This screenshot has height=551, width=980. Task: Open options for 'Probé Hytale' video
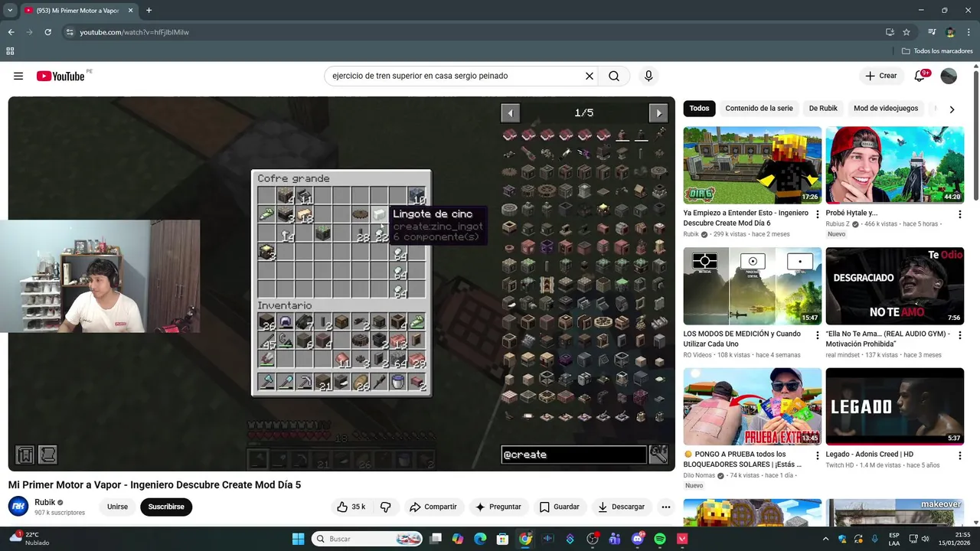[959, 214]
